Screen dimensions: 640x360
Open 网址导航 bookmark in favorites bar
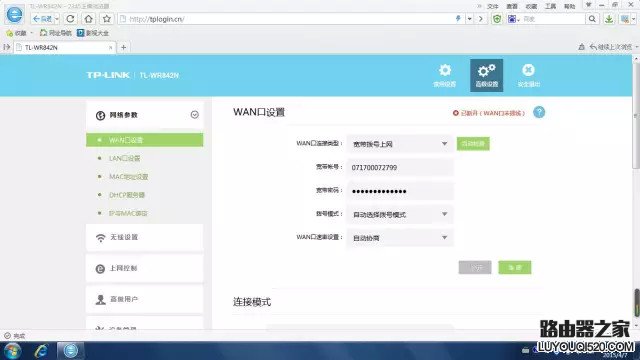click(x=56, y=33)
